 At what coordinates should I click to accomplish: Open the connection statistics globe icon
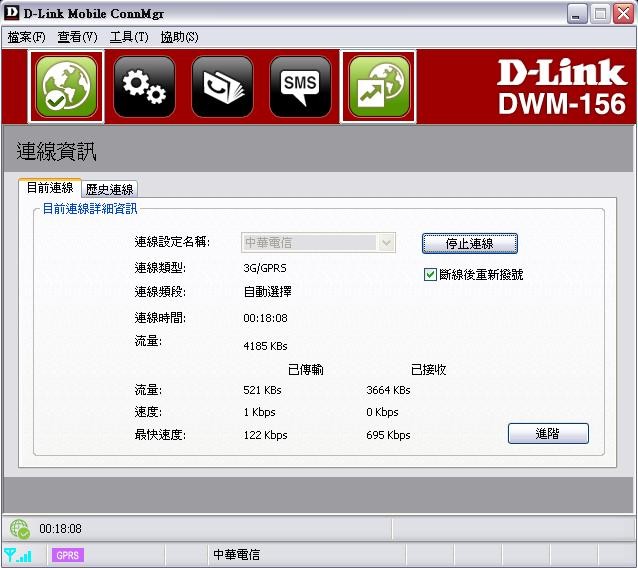[379, 87]
